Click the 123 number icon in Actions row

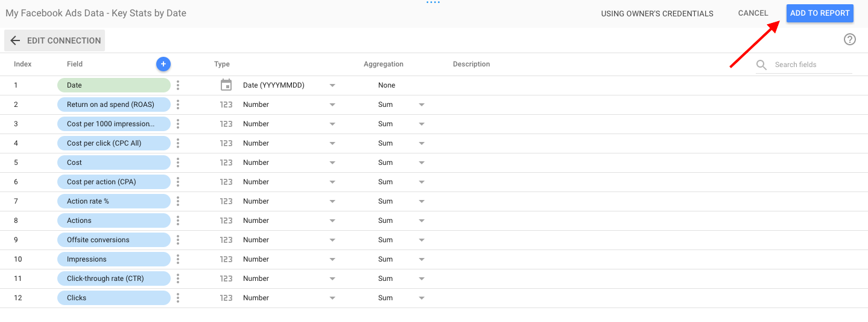(226, 221)
